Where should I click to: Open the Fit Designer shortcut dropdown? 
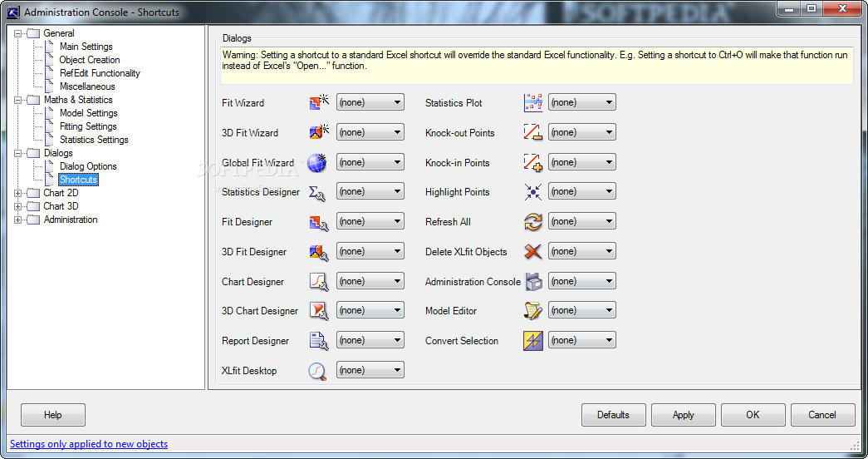tap(370, 221)
